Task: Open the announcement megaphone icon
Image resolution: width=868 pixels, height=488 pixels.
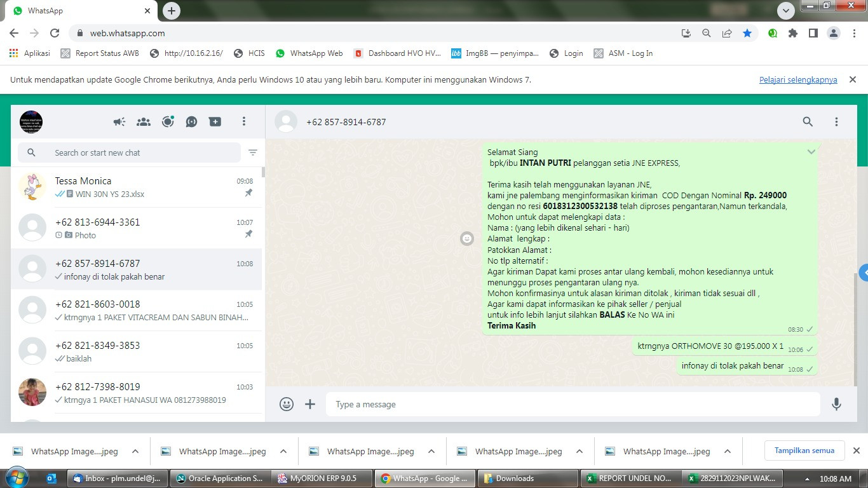Action: click(119, 121)
